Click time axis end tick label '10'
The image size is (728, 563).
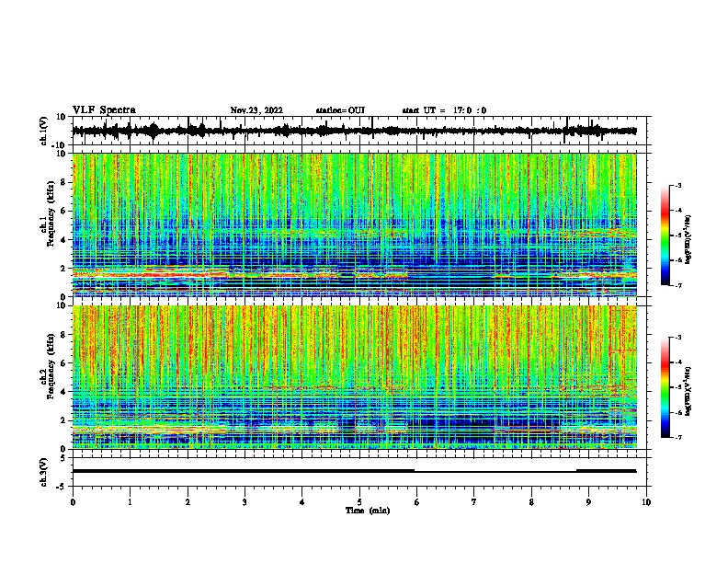pyautogui.click(x=646, y=502)
